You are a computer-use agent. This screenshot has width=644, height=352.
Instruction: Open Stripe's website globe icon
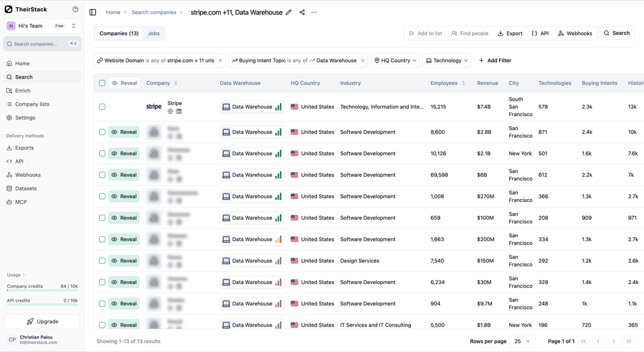tap(170, 111)
